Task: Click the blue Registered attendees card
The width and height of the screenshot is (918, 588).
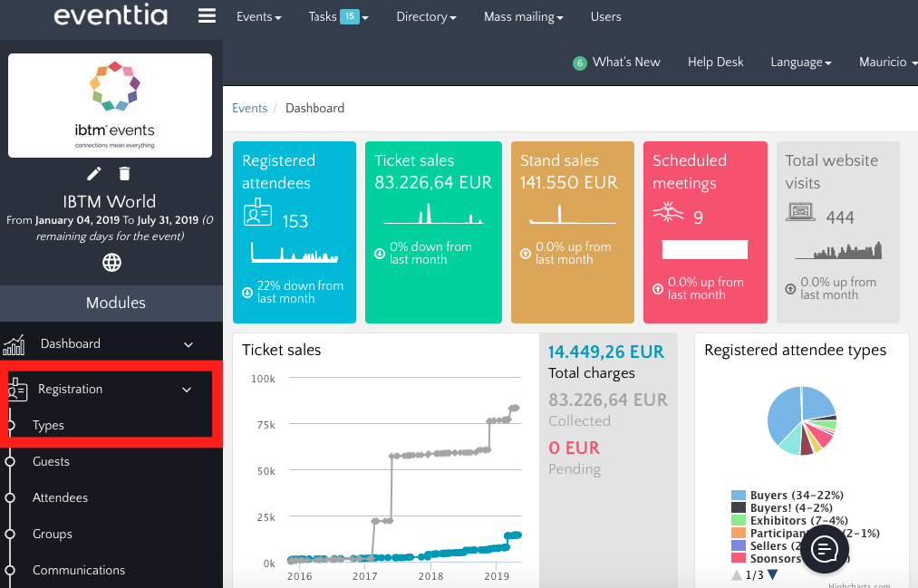Action: click(294, 232)
